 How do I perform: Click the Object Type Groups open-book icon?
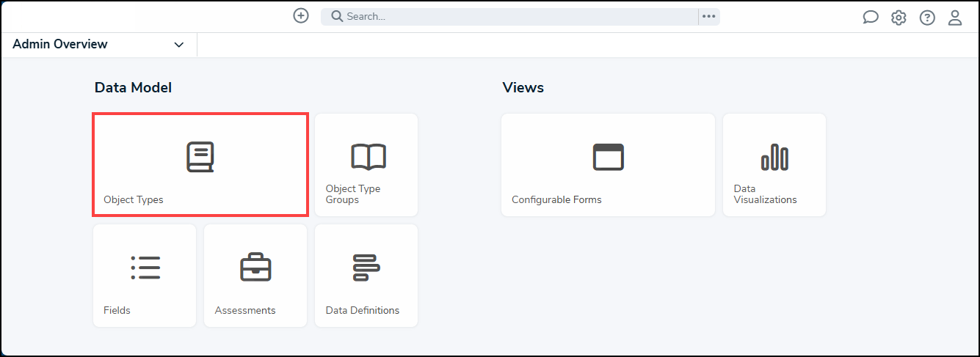pyautogui.click(x=368, y=157)
